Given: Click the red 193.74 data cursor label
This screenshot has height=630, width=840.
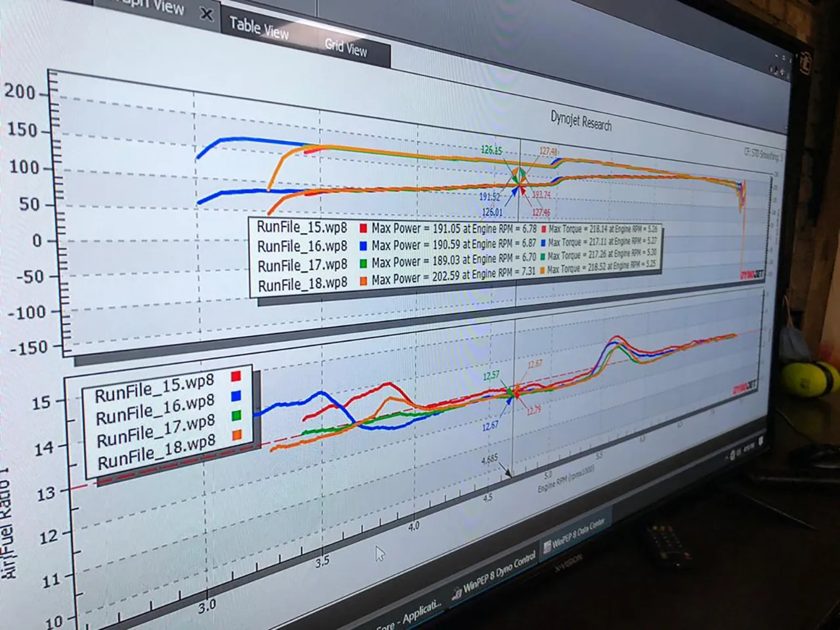Looking at the screenshot, I should tap(541, 195).
